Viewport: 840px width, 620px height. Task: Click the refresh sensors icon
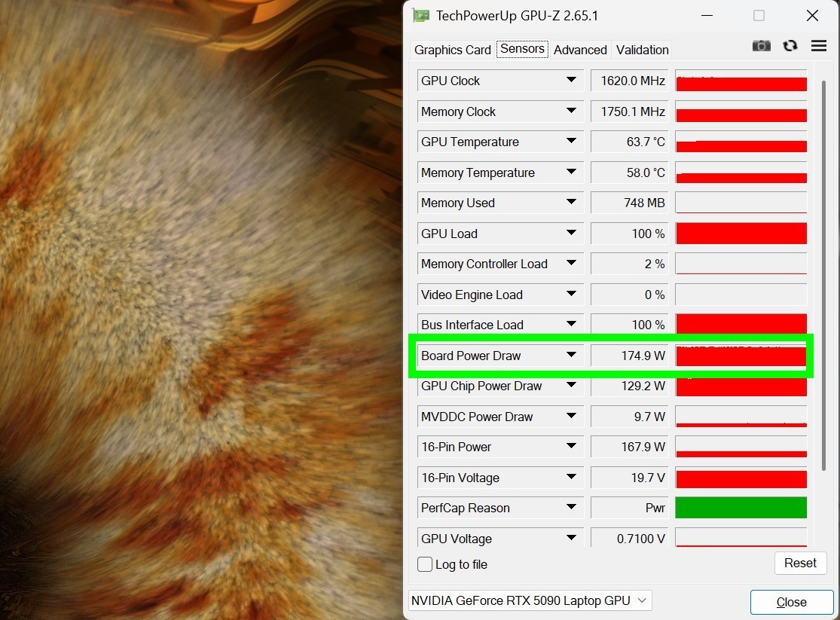[x=790, y=46]
